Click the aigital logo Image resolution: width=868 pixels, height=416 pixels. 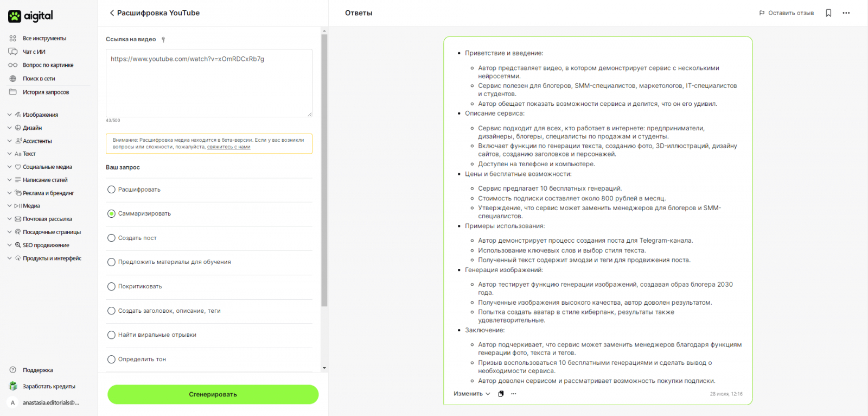(30, 16)
